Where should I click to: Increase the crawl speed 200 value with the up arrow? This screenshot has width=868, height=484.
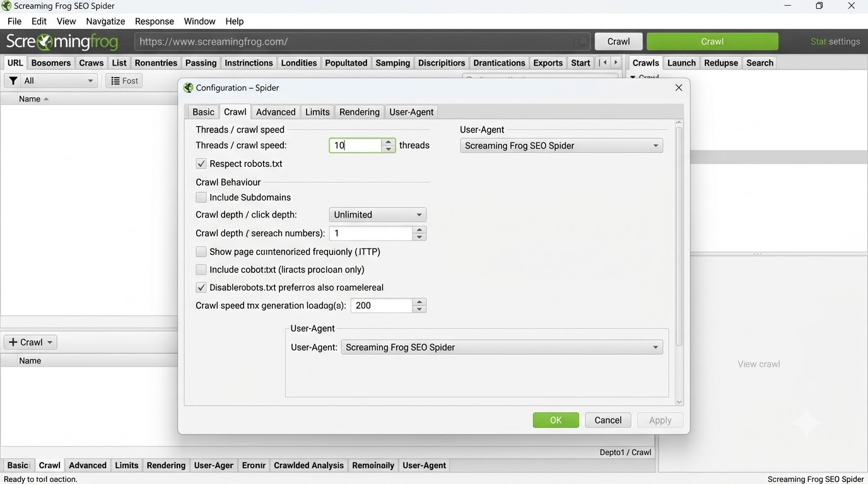point(419,302)
